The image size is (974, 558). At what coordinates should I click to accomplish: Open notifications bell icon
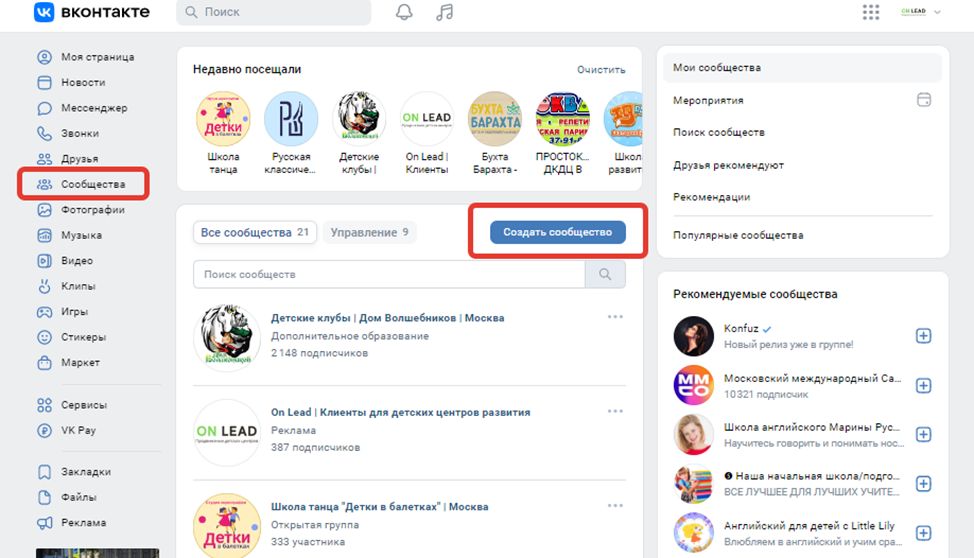[x=404, y=12]
